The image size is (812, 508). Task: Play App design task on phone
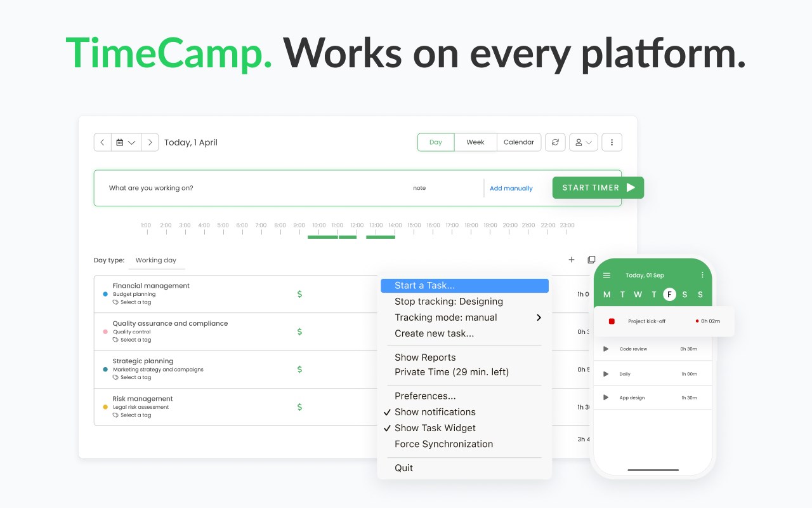coord(606,398)
